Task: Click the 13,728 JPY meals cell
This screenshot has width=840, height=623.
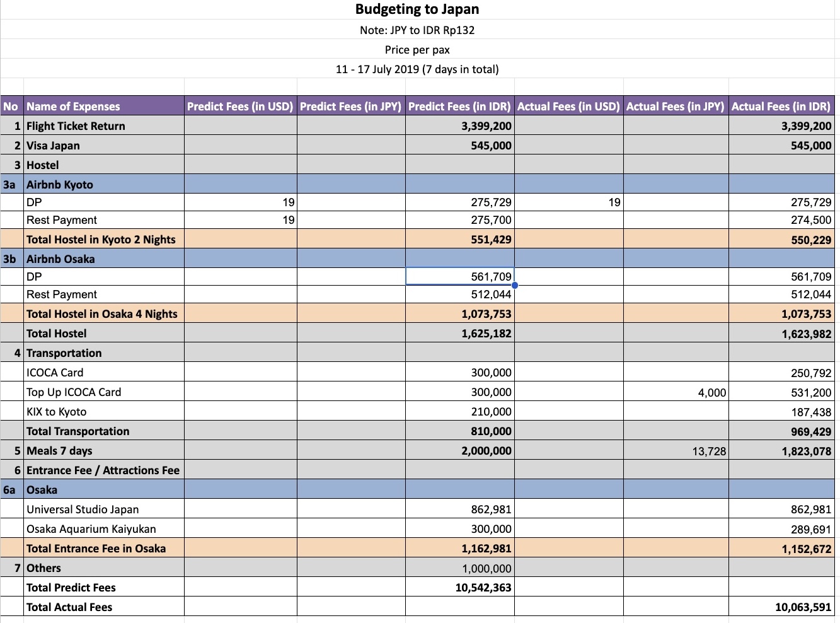Action: click(676, 451)
